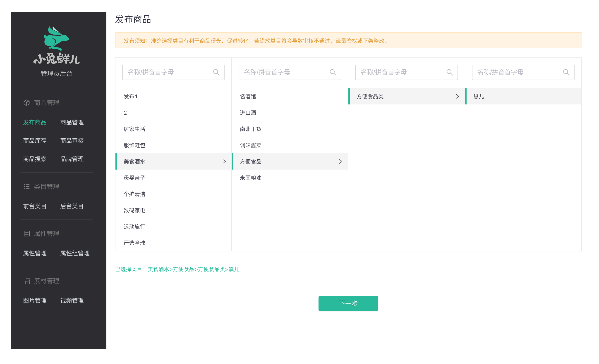Expand the 方便食品类 row chevron
Viewport: 599px width, 364px height.
click(457, 96)
